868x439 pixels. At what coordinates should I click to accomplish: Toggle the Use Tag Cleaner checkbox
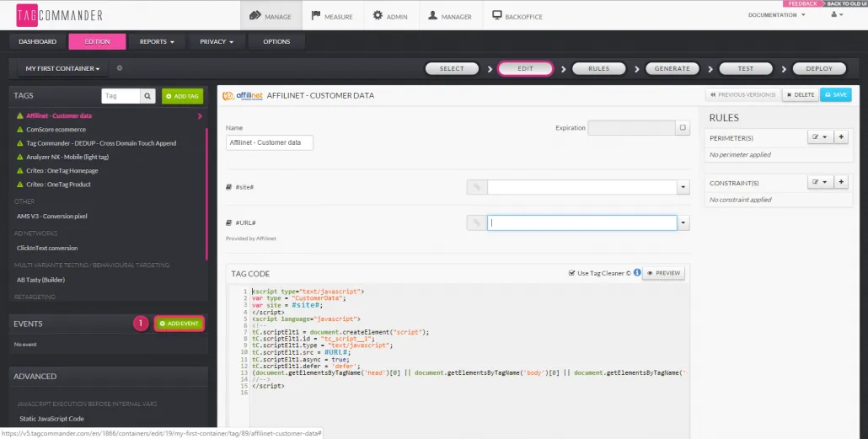572,273
